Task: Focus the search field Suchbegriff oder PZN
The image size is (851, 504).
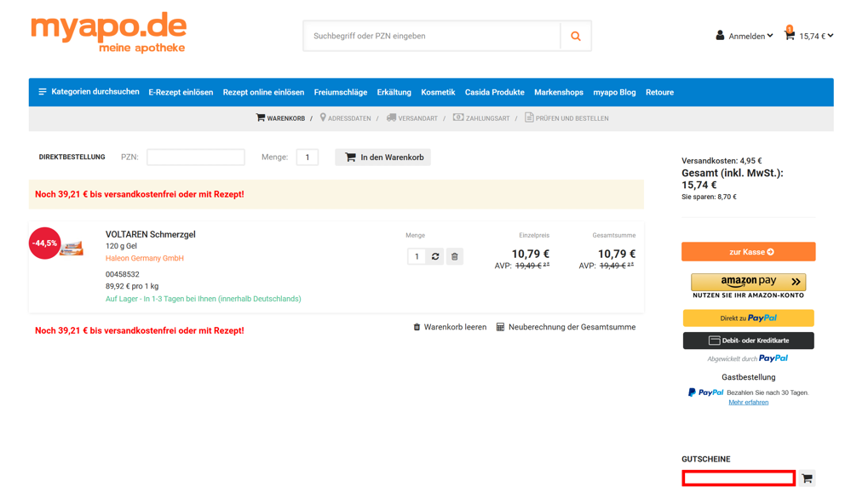Action: coord(432,37)
